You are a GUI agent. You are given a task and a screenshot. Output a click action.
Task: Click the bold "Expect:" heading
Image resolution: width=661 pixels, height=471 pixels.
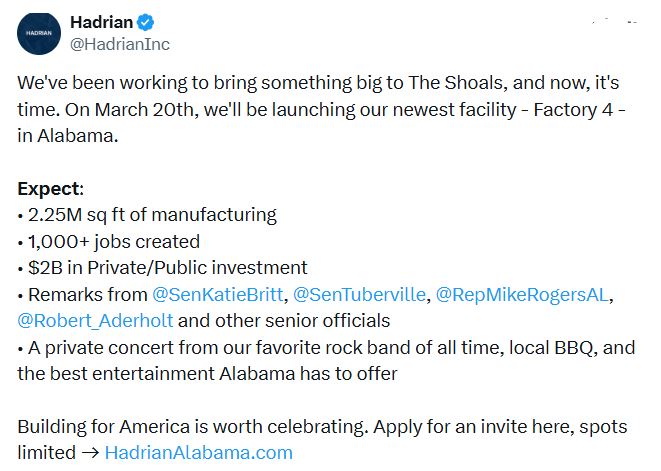(x=51, y=189)
